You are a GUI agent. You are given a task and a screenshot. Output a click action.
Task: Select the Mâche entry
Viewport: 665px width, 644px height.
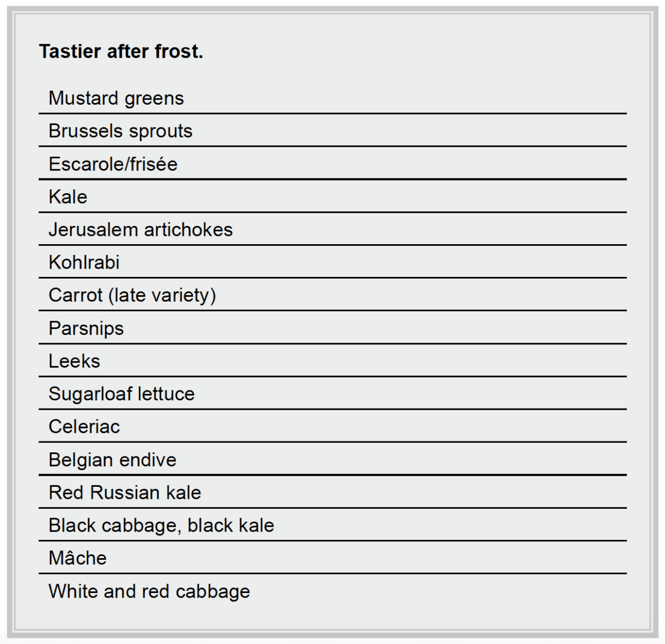pyautogui.click(x=77, y=558)
